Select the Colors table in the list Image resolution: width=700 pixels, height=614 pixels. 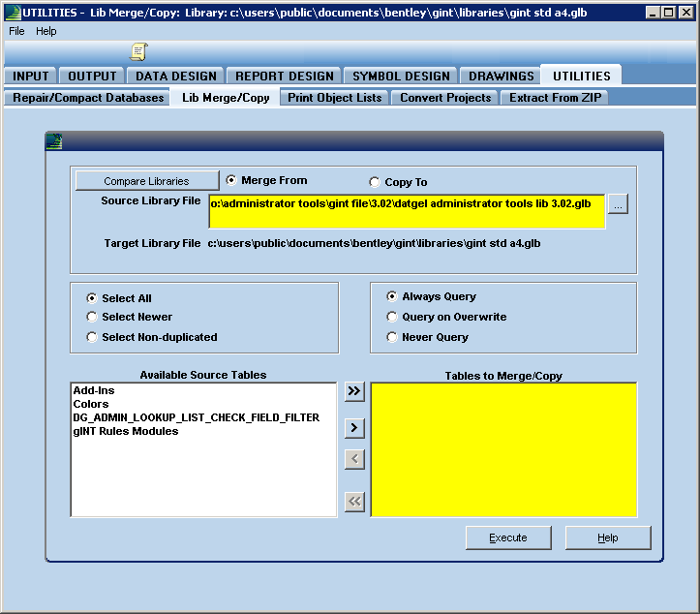[x=91, y=404]
